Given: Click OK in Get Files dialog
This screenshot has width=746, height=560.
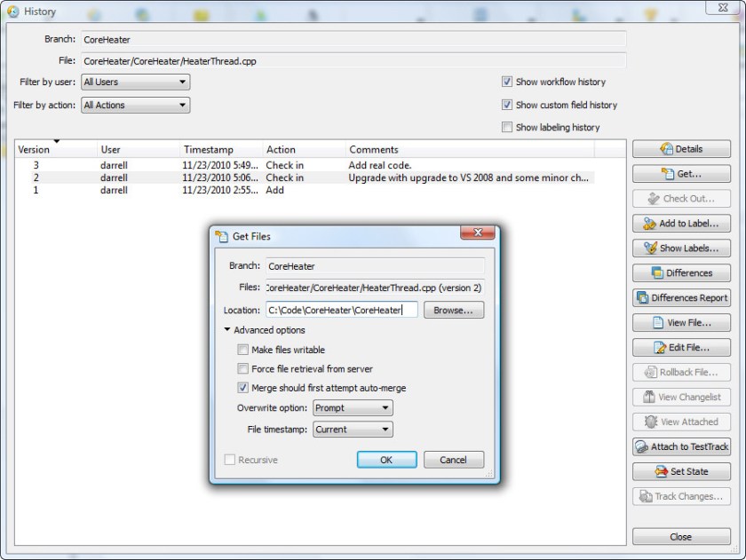Looking at the screenshot, I should 386,460.
